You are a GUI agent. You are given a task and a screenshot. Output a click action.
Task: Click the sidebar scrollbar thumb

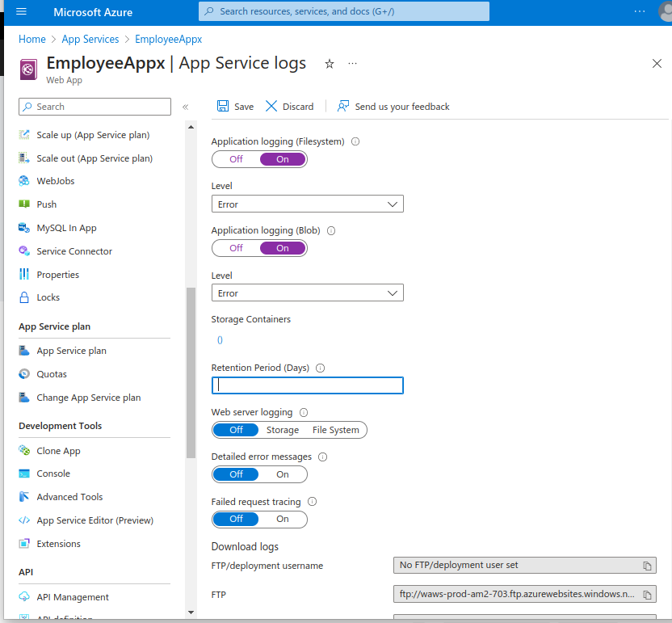[191, 373]
